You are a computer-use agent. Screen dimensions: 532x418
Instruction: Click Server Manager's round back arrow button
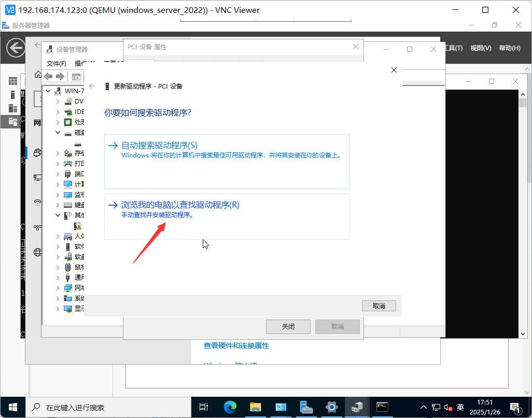(16, 48)
